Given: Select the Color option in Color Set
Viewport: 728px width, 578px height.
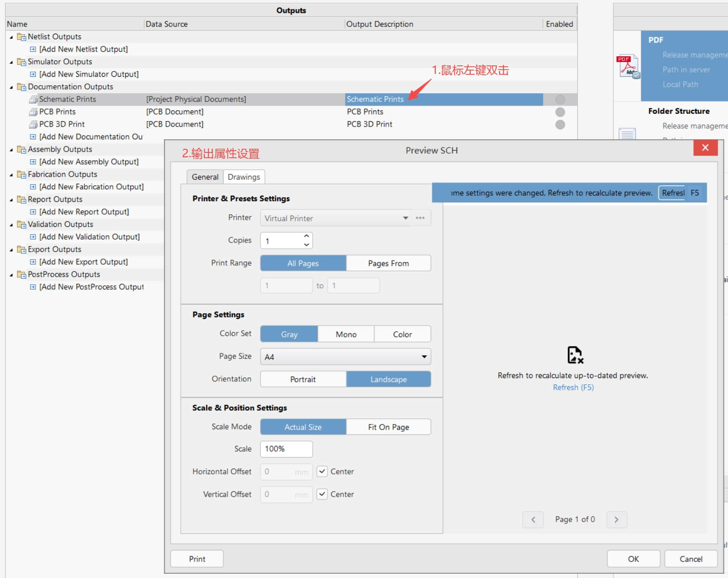Looking at the screenshot, I should (402, 334).
